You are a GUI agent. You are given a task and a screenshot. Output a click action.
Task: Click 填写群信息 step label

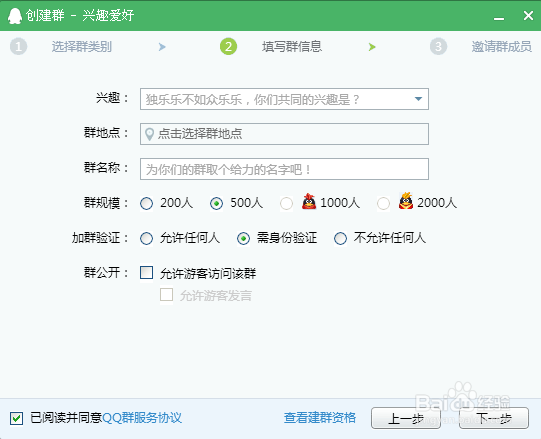click(x=292, y=47)
